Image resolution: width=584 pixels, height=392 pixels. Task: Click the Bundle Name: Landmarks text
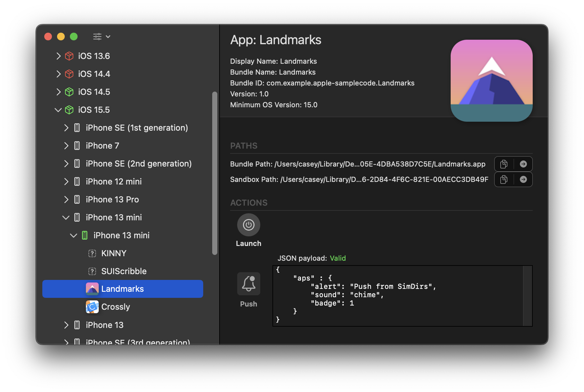point(273,72)
